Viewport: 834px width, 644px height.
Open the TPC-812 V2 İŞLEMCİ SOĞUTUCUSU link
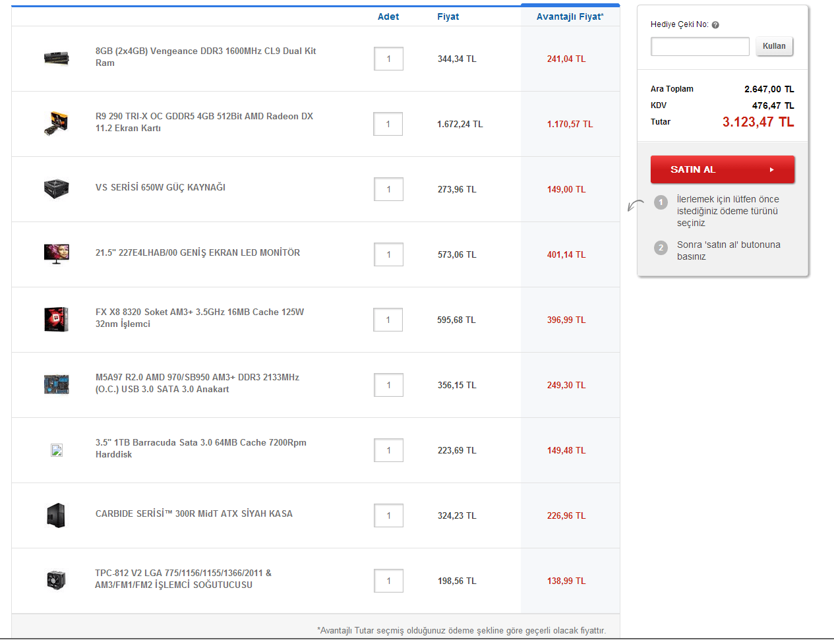[183, 579]
